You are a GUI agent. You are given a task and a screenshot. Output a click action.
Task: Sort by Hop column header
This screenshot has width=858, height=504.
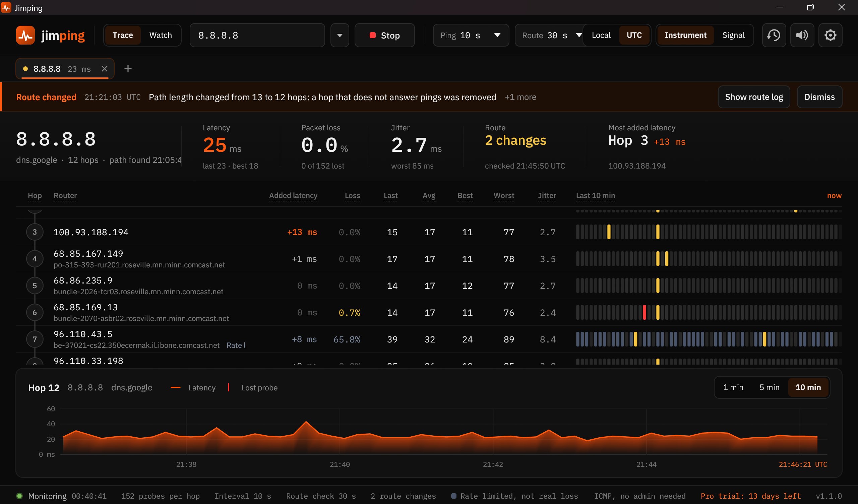[x=35, y=195]
